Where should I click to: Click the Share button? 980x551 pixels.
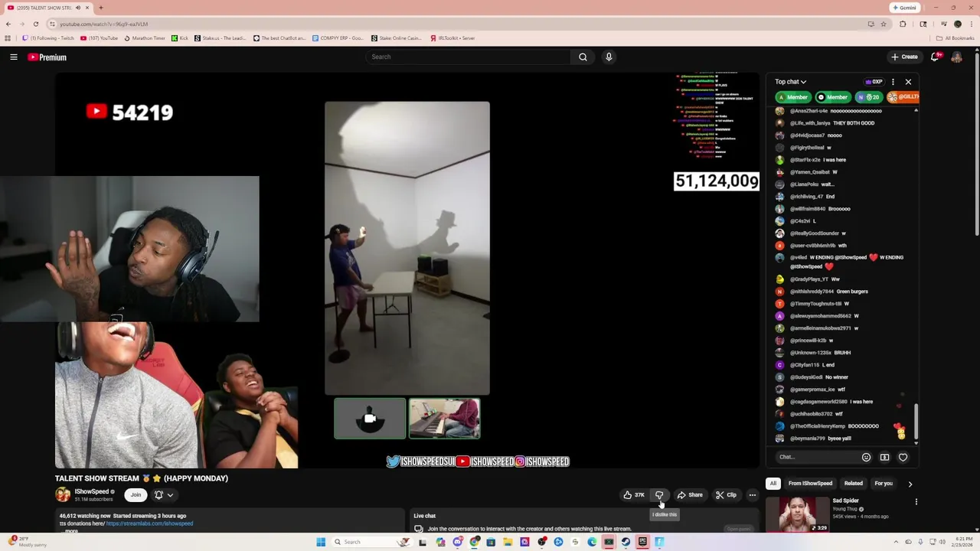689,495
